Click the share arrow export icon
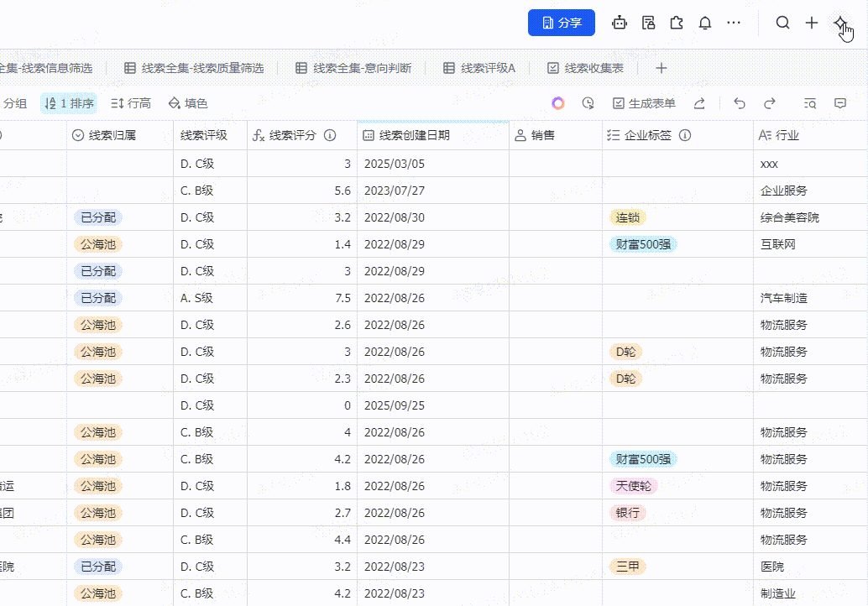The height and width of the screenshot is (606, 868). pyautogui.click(x=699, y=103)
